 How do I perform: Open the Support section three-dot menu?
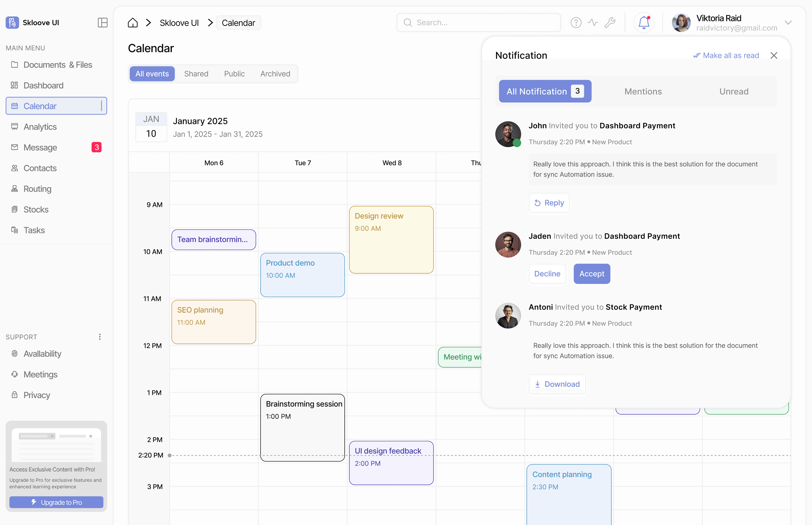point(100,337)
